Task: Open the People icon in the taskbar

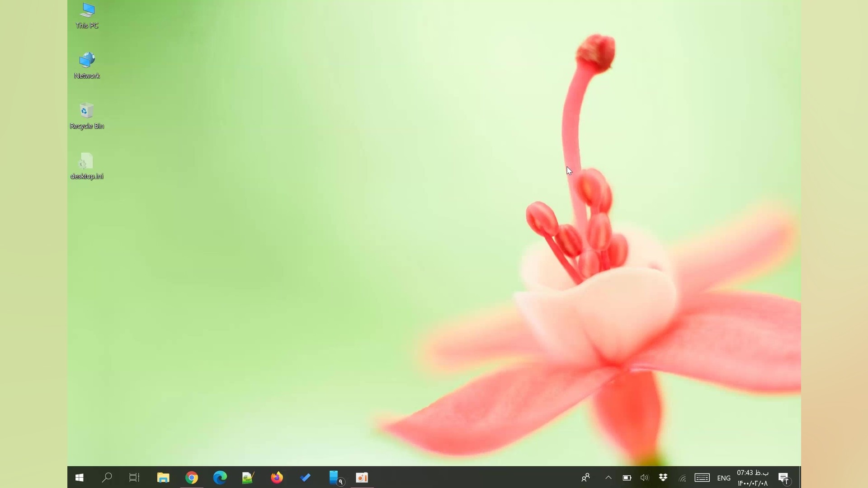Action: point(586,478)
